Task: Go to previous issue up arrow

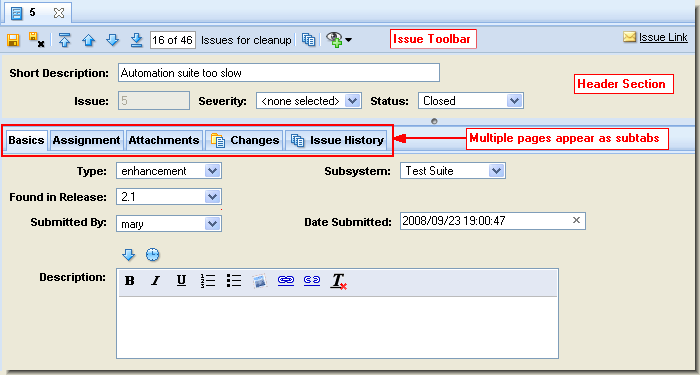Action: (89, 41)
